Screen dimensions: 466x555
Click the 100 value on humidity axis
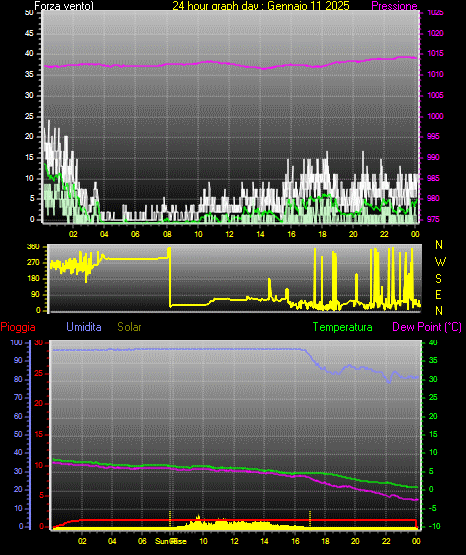[16, 342]
